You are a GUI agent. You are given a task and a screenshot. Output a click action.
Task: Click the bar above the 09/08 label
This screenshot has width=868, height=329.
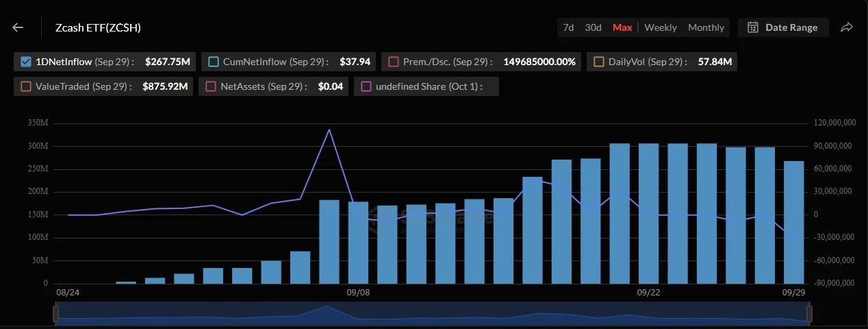pos(358,243)
